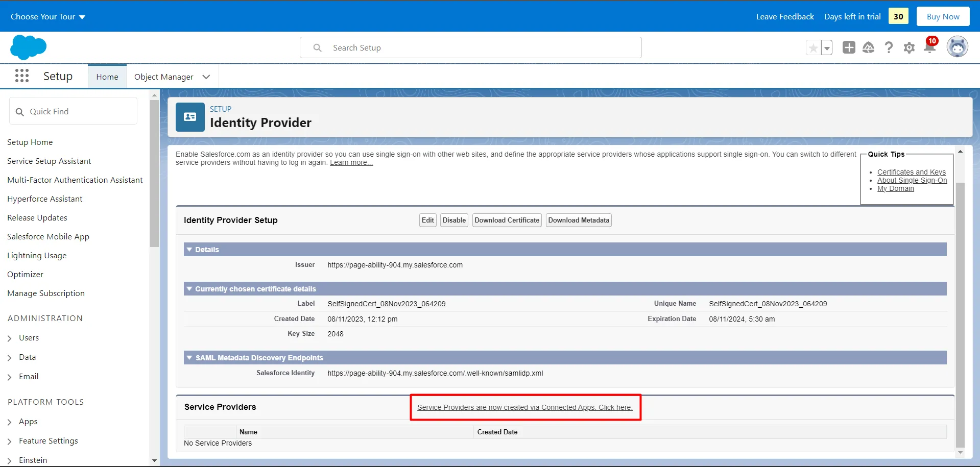Click the Disable button
Screen dimensions: 980x467
[454, 220]
